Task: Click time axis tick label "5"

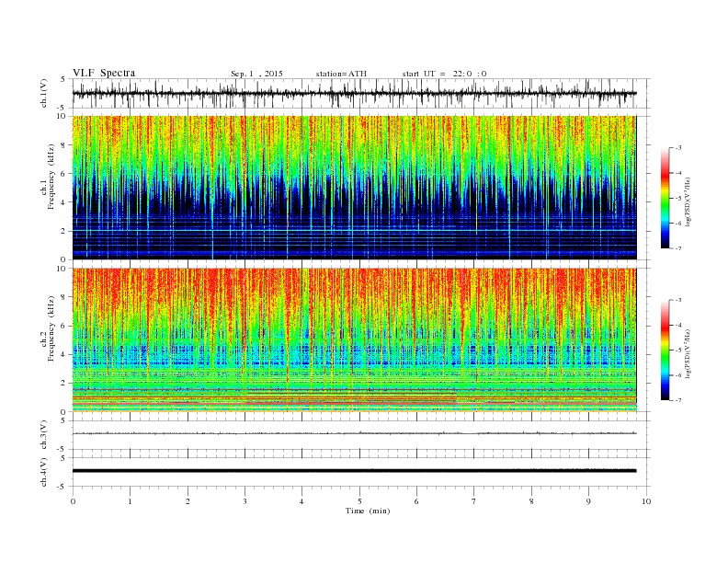Action: pyautogui.click(x=359, y=501)
